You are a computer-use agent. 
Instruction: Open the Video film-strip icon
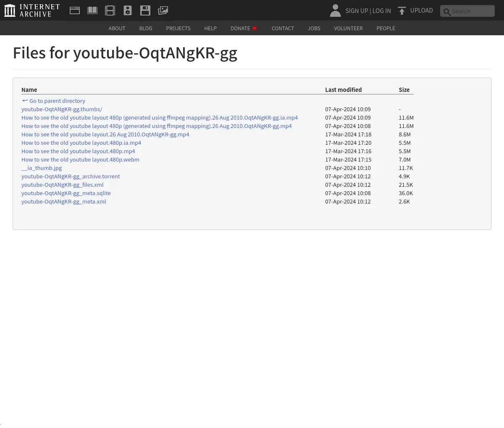(110, 10)
